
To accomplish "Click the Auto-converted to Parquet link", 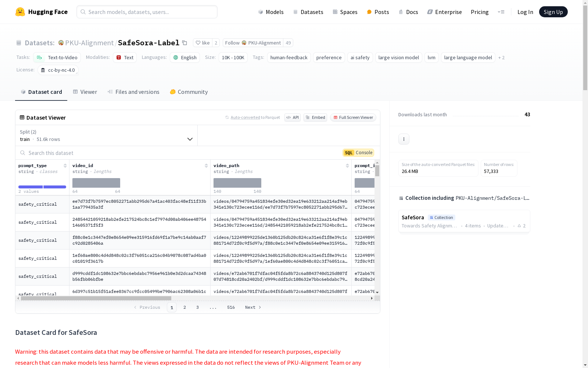I will coord(252,117).
